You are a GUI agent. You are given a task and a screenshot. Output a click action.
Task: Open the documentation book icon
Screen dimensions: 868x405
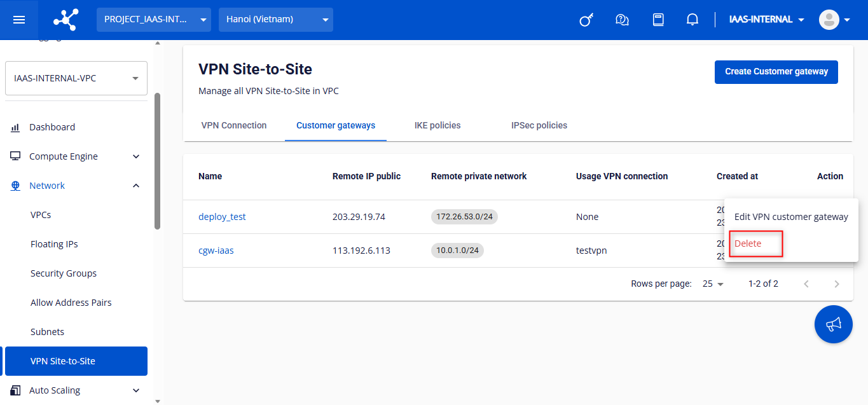[658, 20]
